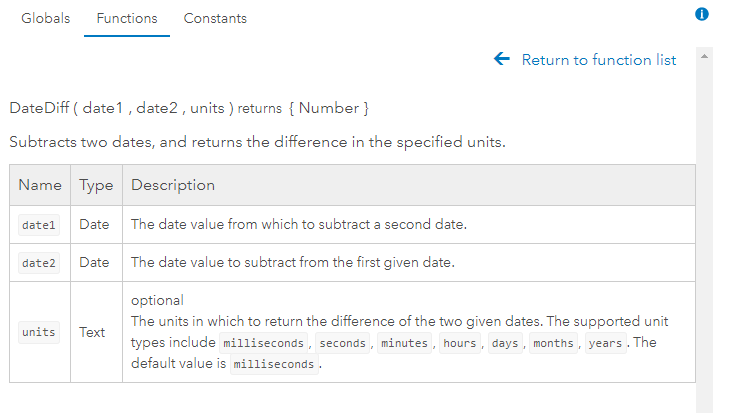Select the Functions tab
The height and width of the screenshot is (413, 755).
(x=126, y=18)
